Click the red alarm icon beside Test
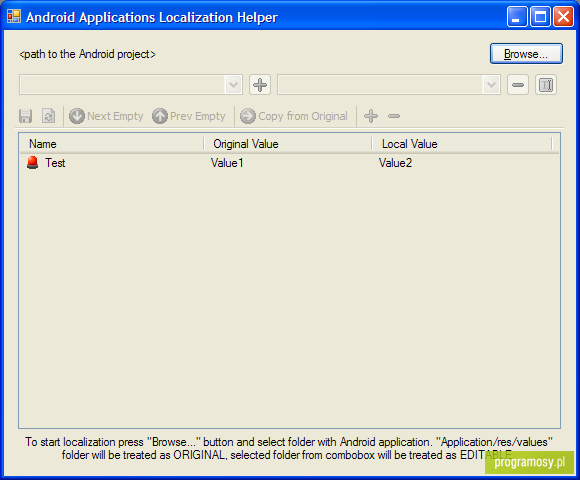Screen dimensions: 580x480 click(x=33, y=163)
